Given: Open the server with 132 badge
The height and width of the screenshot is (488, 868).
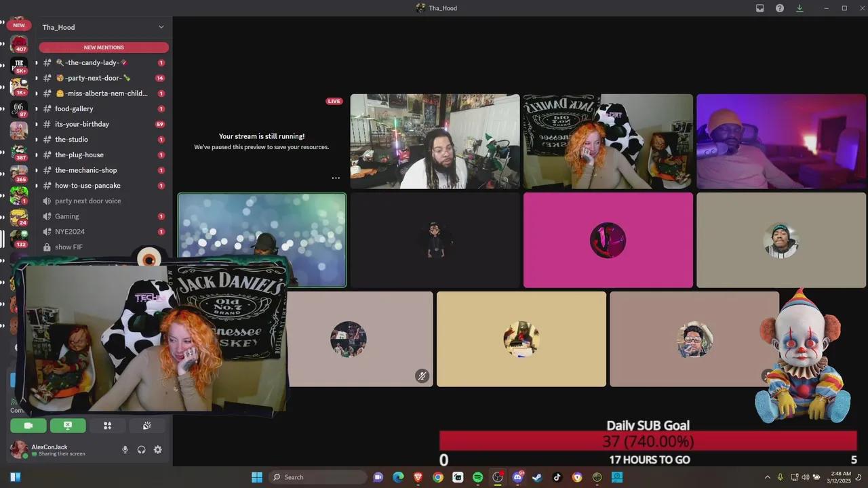Looking at the screenshot, I should (19, 239).
